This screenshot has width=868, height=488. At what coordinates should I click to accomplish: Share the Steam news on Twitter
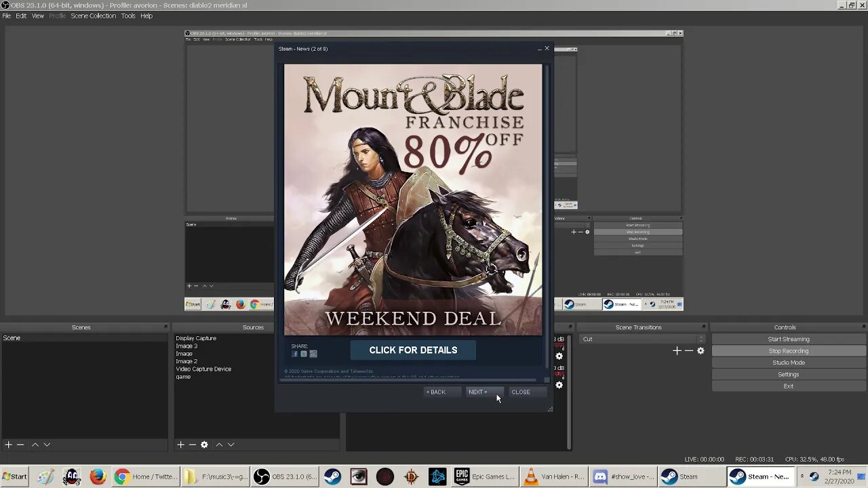304,354
